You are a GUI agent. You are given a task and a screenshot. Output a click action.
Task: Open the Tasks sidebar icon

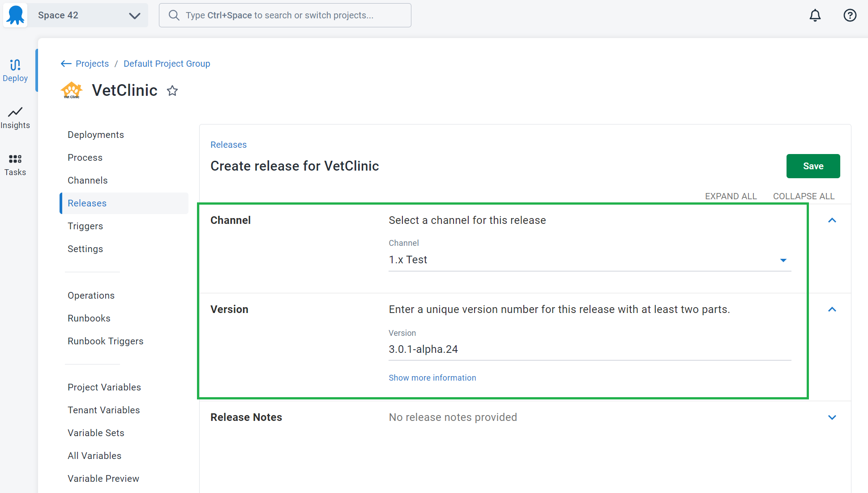15,165
